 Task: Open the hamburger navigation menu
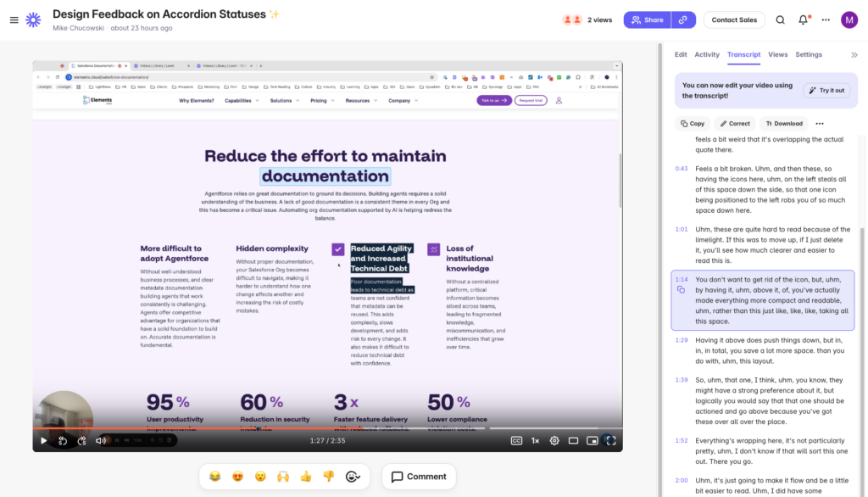click(14, 20)
